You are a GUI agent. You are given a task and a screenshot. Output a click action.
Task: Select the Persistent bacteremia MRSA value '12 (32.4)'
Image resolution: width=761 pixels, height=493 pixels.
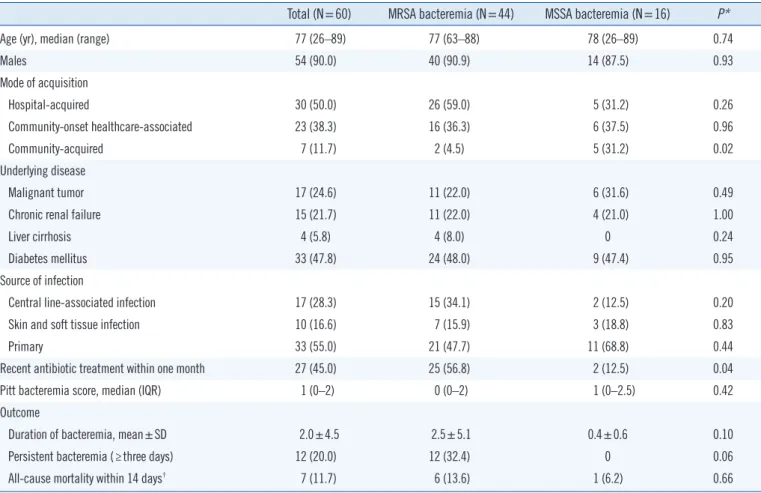pyautogui.click(x=449, y=457)
